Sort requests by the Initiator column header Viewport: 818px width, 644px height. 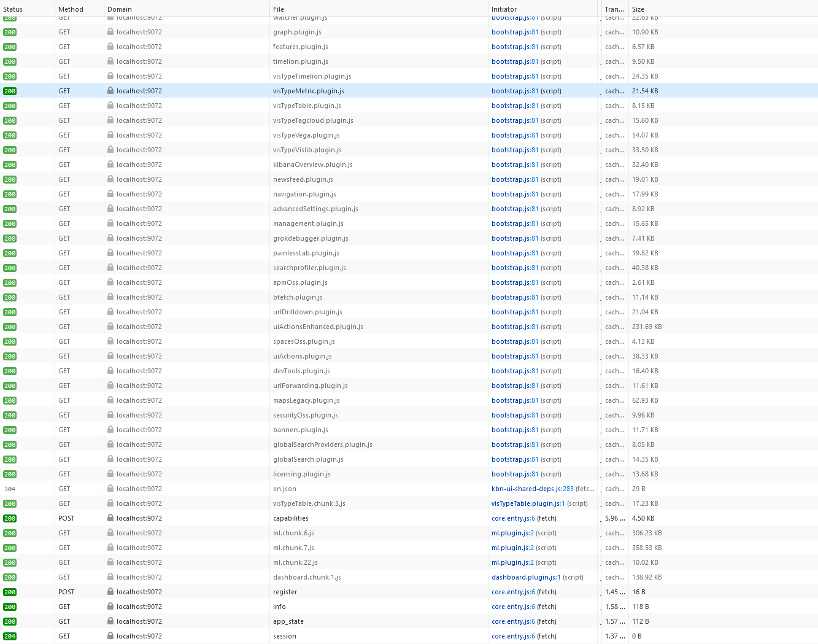(542, 9)
